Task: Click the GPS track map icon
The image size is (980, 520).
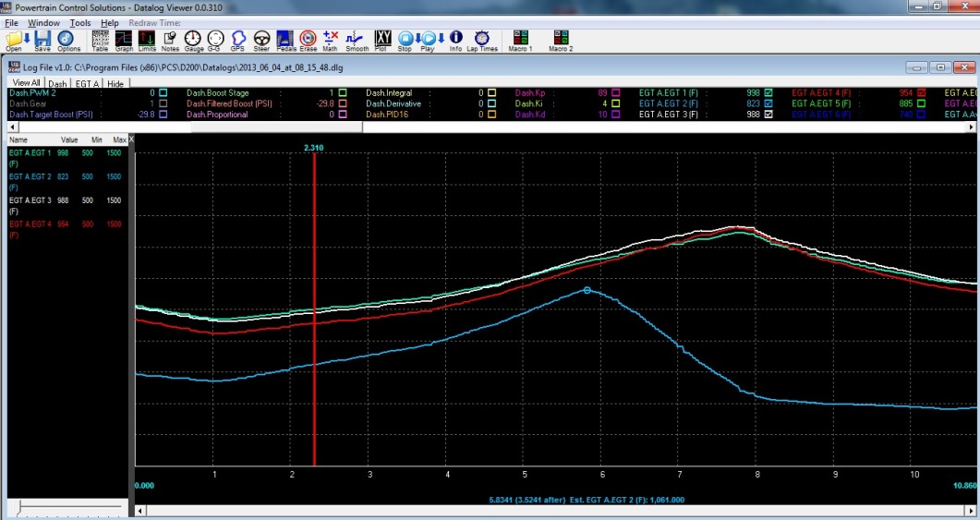Action: coord(237,39)
